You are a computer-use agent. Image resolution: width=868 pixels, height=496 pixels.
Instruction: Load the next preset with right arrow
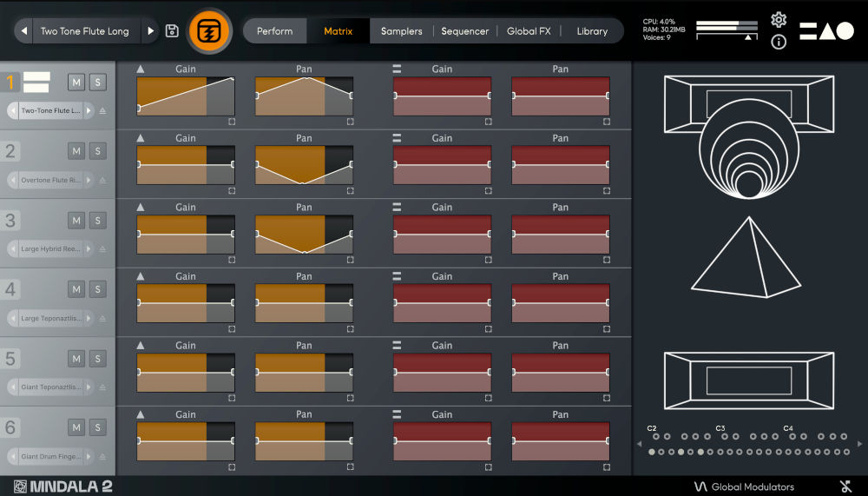coord(150,31)
